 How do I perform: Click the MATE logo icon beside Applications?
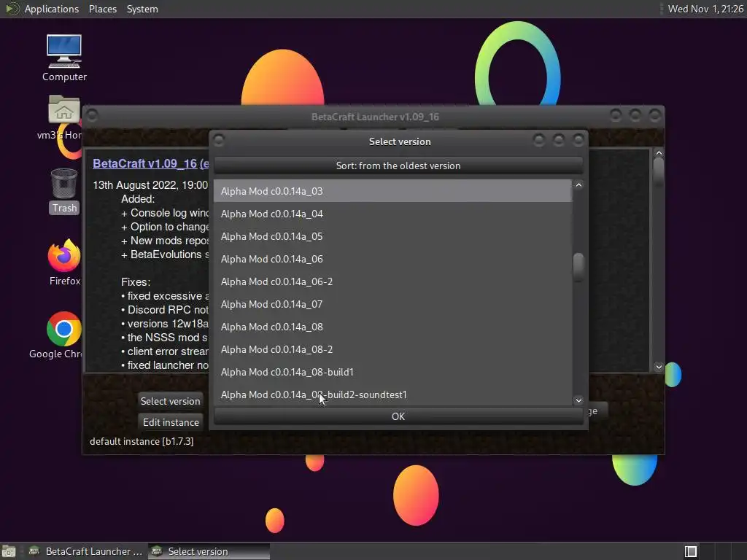coord(12,9)
